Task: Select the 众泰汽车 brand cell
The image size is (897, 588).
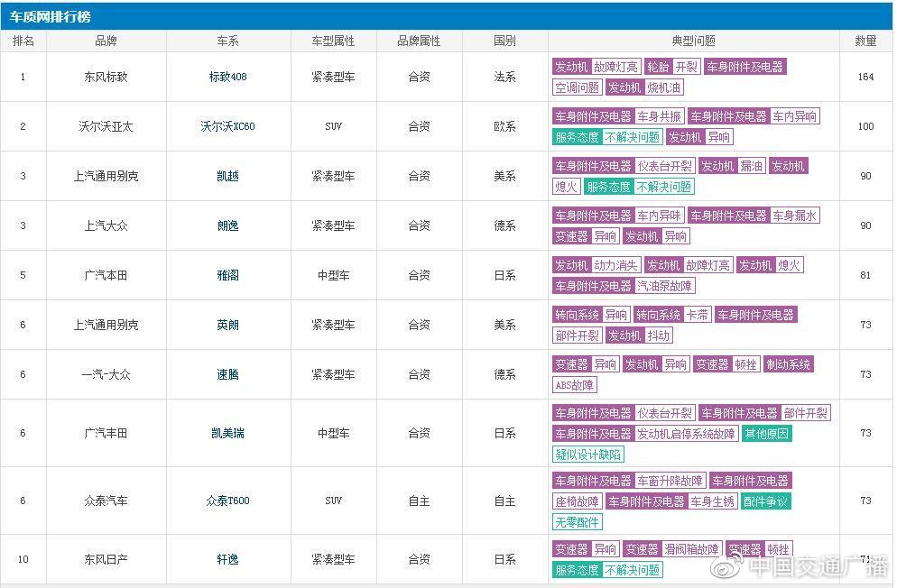Action: click(106, 501)
